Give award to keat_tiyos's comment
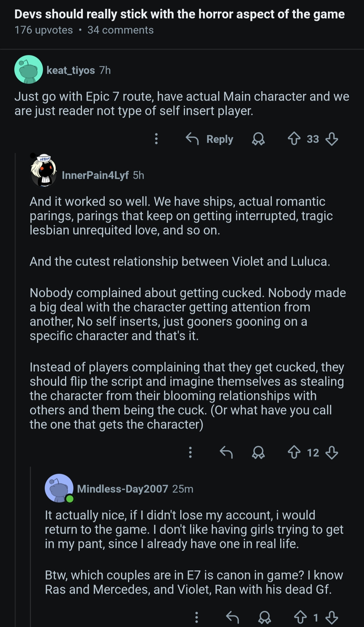The image size is (364, 627). [258, 139]
